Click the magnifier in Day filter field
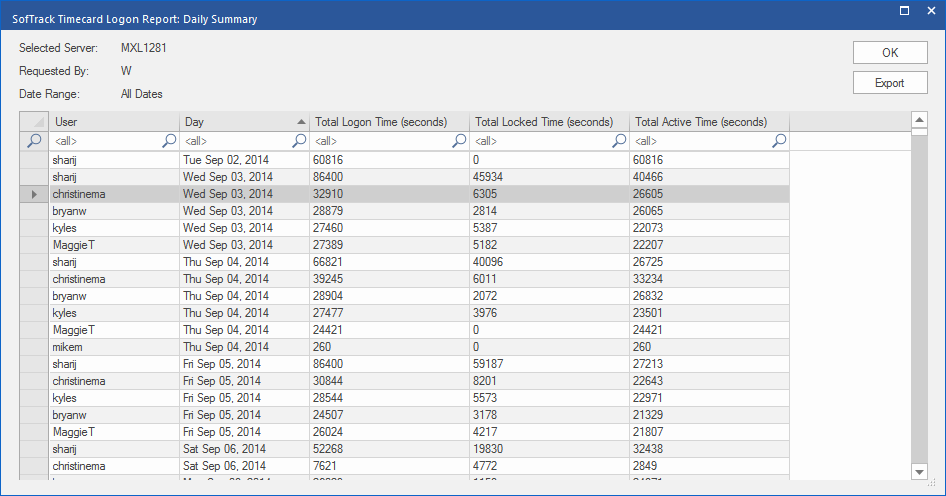 [x=299, y=142]
